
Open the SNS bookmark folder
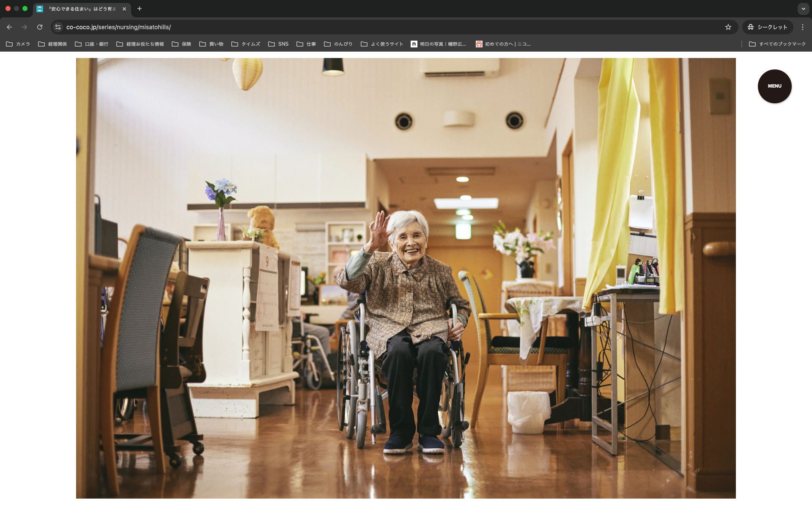click(x=278, y=44)
